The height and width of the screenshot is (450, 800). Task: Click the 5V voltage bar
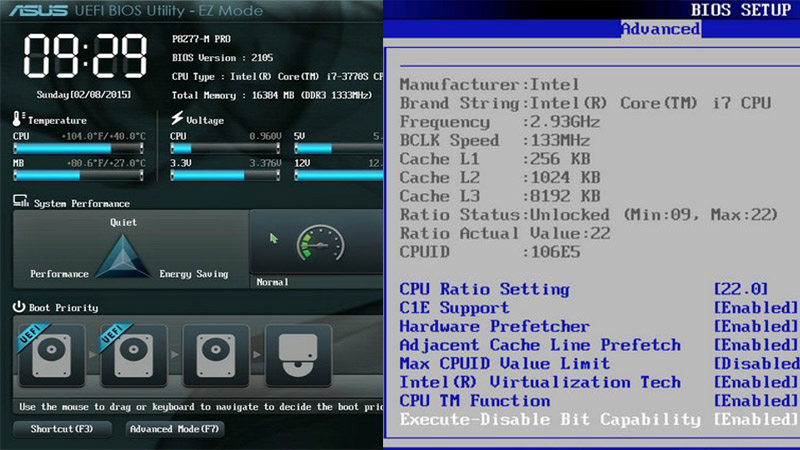(338, 148)
